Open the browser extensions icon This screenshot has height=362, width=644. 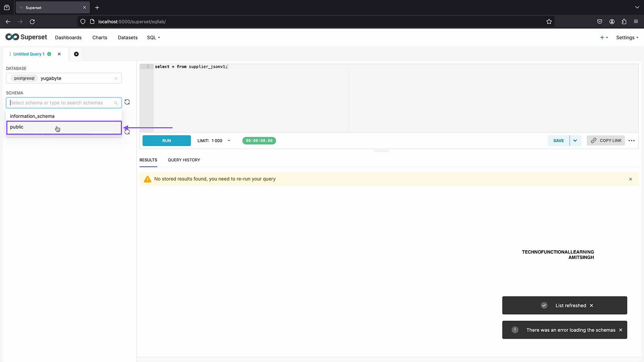(x=624, y=22)
